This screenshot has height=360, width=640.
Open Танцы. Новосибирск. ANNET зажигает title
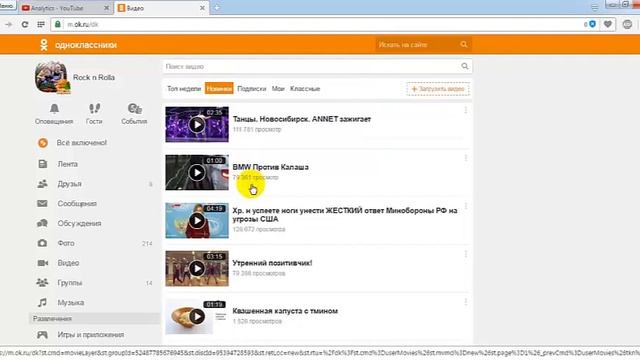coord(302,119)
